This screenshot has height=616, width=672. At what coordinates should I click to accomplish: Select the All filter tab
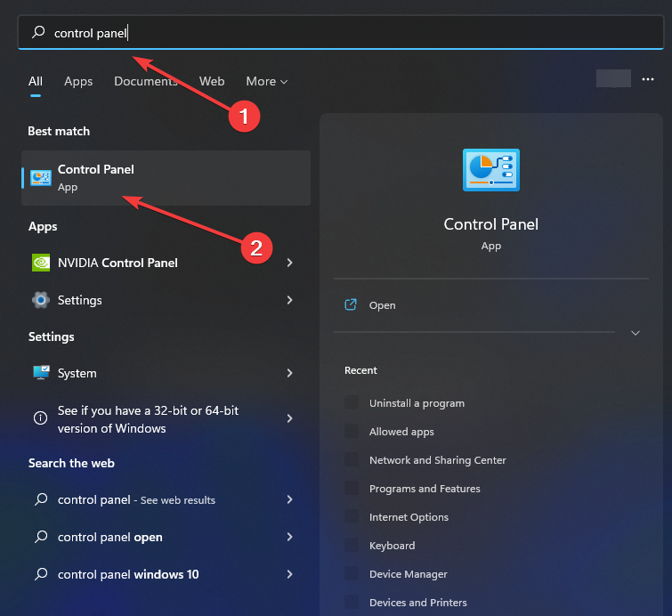36,81
